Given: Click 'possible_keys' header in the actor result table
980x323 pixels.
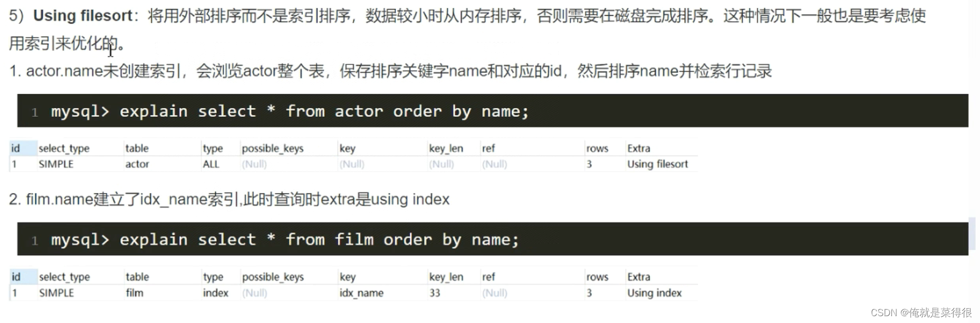Looking at the screenshot, I should [x=273, y=149].
